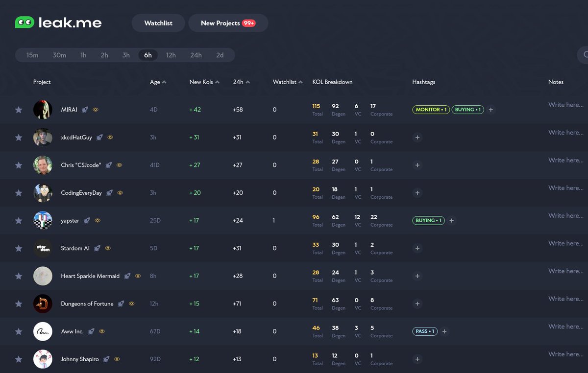Click the rocket icon next to xkcdHatGuy
Viewport: 588px width, 373px height.
tap(99, 138)
